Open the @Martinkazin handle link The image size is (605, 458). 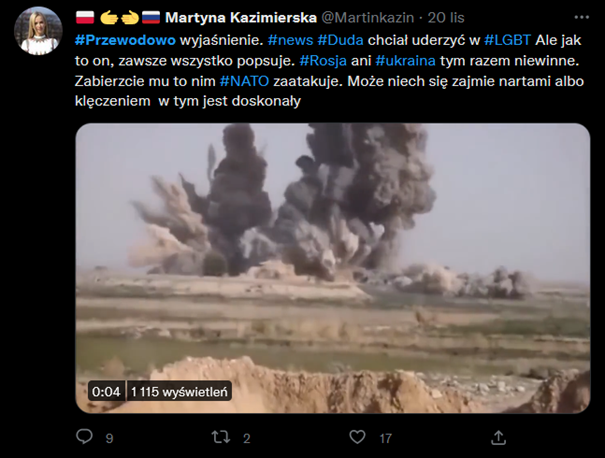pos(367,17)
